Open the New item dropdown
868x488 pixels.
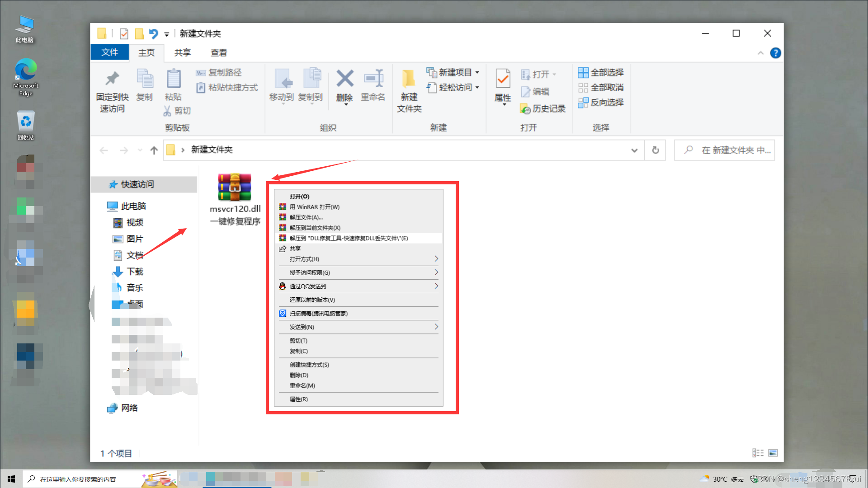tap(453, 72)
